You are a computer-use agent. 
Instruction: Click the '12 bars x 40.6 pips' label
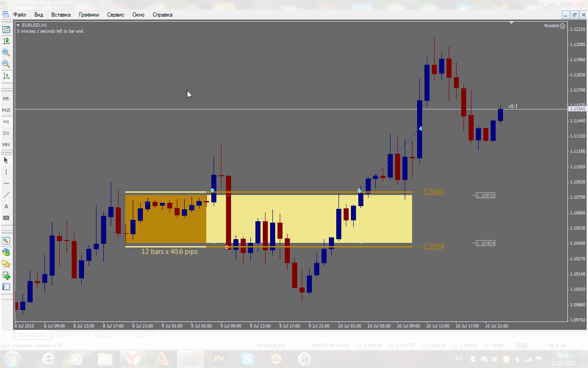(170, 252)
